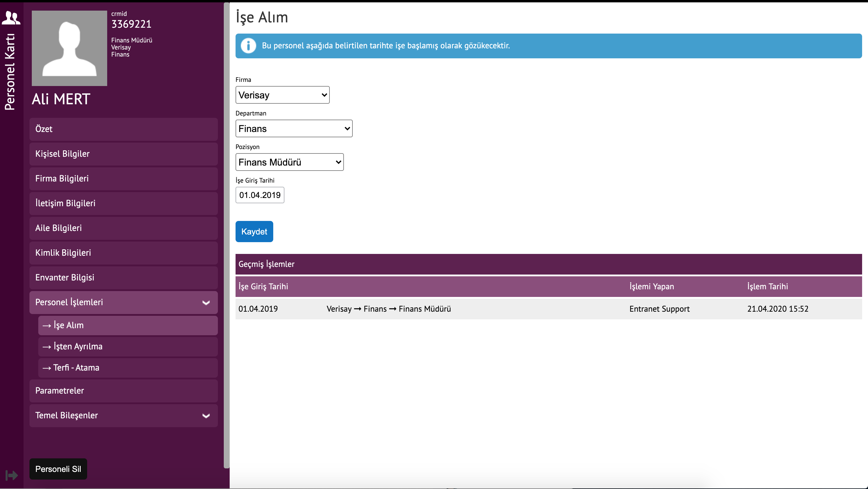Click the name Ali MERT
Viewport: 868px width, 489px height.
pos(61,99)
